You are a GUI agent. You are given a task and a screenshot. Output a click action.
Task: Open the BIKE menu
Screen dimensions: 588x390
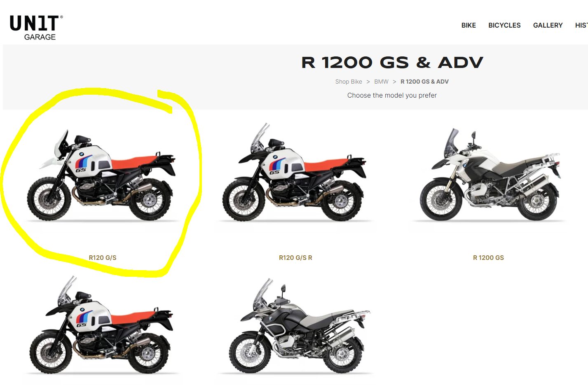click(x=469, y=26)
